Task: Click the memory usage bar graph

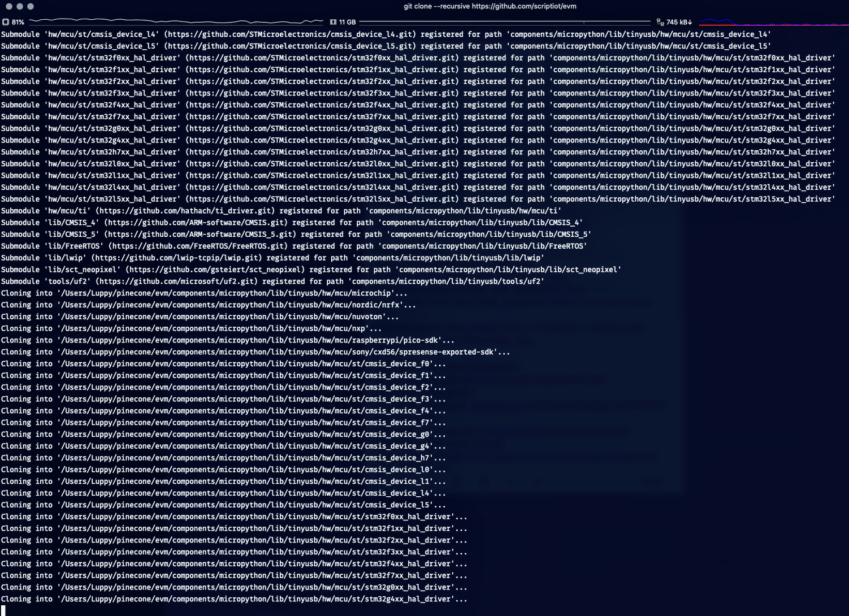Action: point(504,22)
